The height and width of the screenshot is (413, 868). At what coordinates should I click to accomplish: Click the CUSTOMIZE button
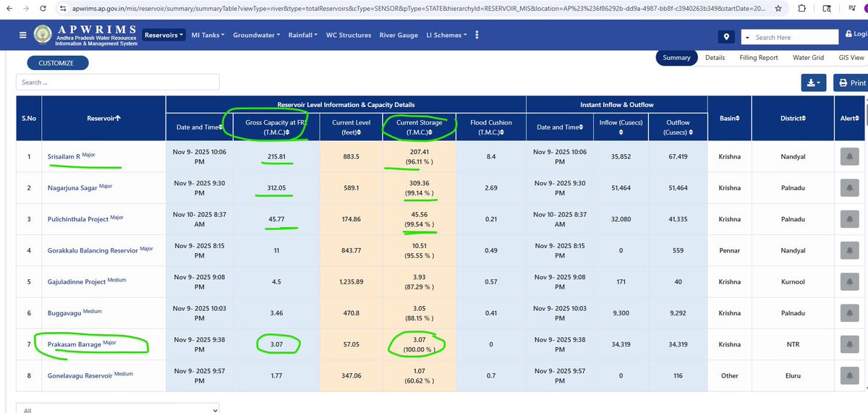click(x=56, y=63)
